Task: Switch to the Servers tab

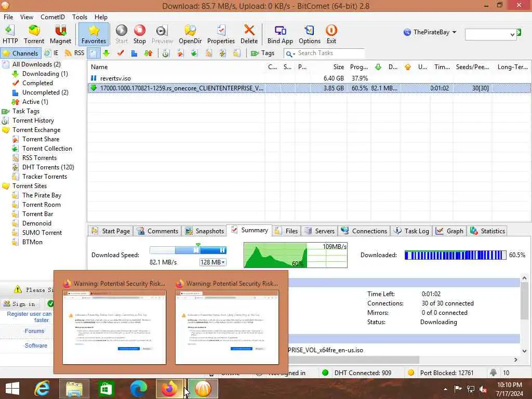Action: (320, 231)
